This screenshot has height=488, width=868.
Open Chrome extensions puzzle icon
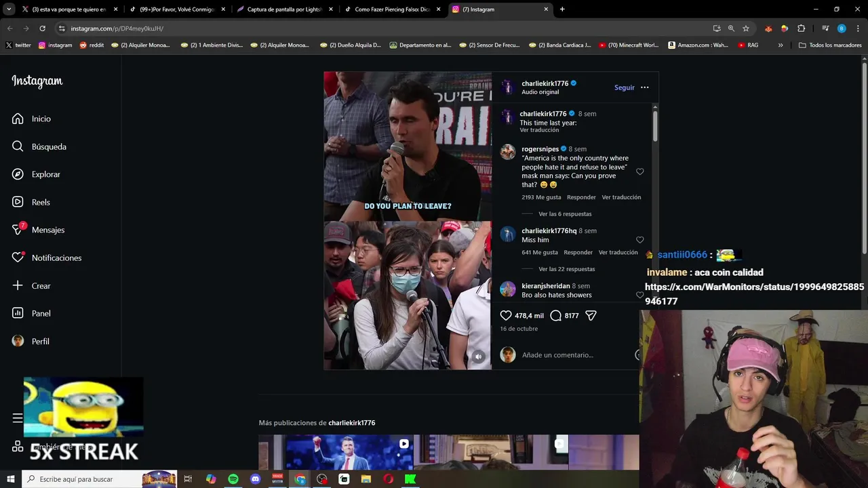point(801,28)
